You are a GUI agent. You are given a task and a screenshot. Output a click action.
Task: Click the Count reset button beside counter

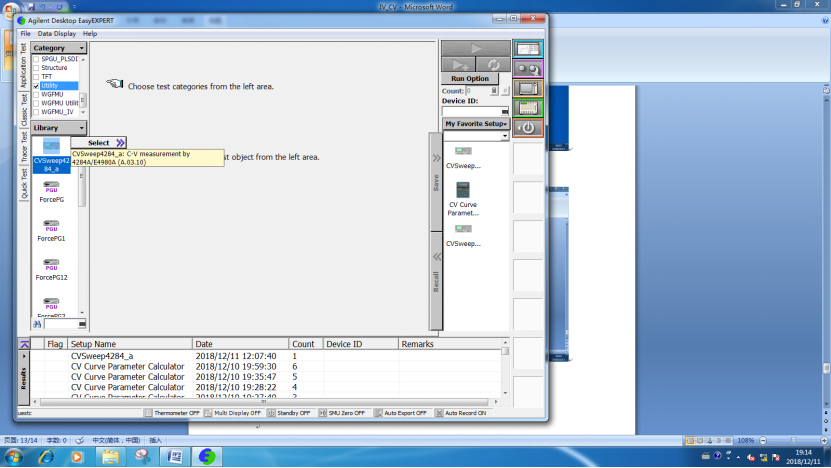505,91
